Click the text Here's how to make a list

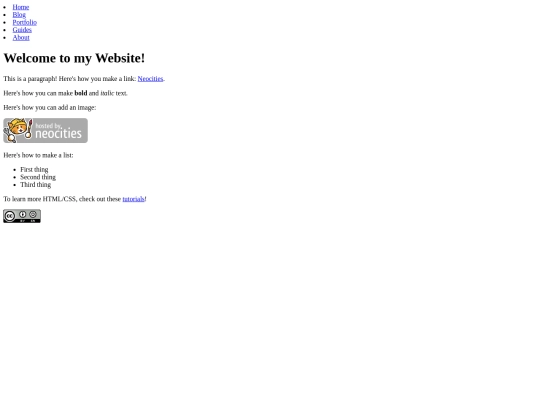[x=38, y=155]
